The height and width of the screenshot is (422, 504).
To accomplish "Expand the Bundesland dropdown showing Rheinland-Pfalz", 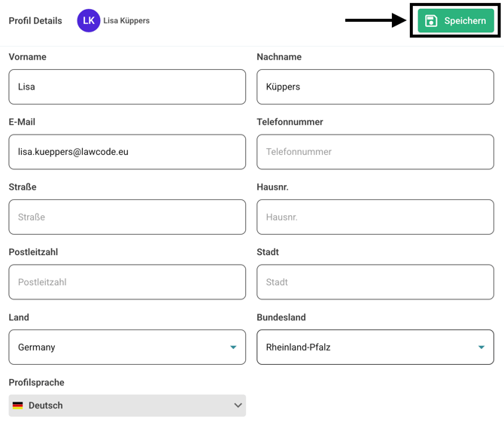I will (x=375, y=348).
